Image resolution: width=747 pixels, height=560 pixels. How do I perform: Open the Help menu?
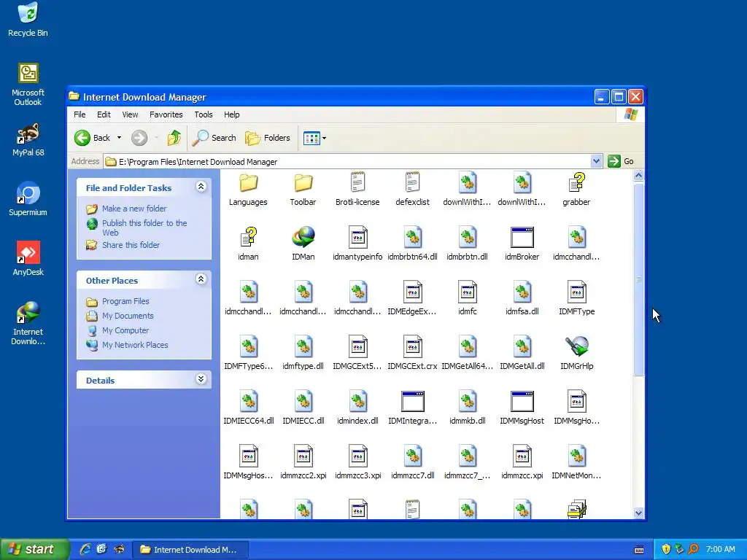(x=231, y=114)
